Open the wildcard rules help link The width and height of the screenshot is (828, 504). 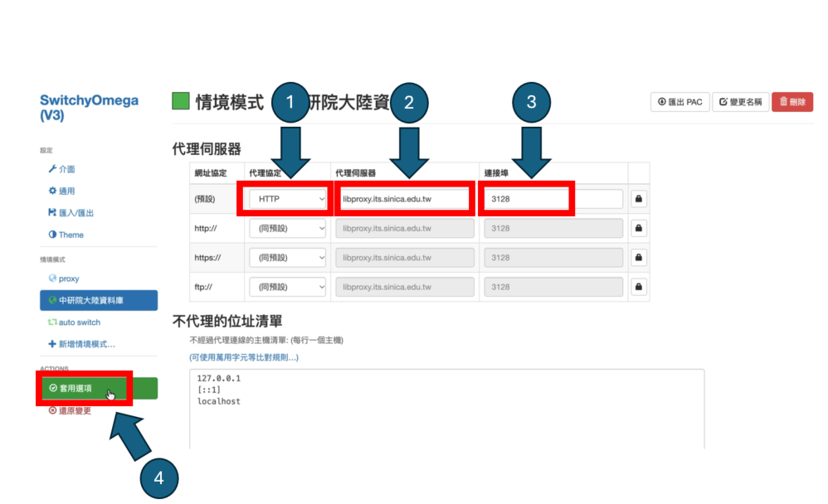[244, 357]
